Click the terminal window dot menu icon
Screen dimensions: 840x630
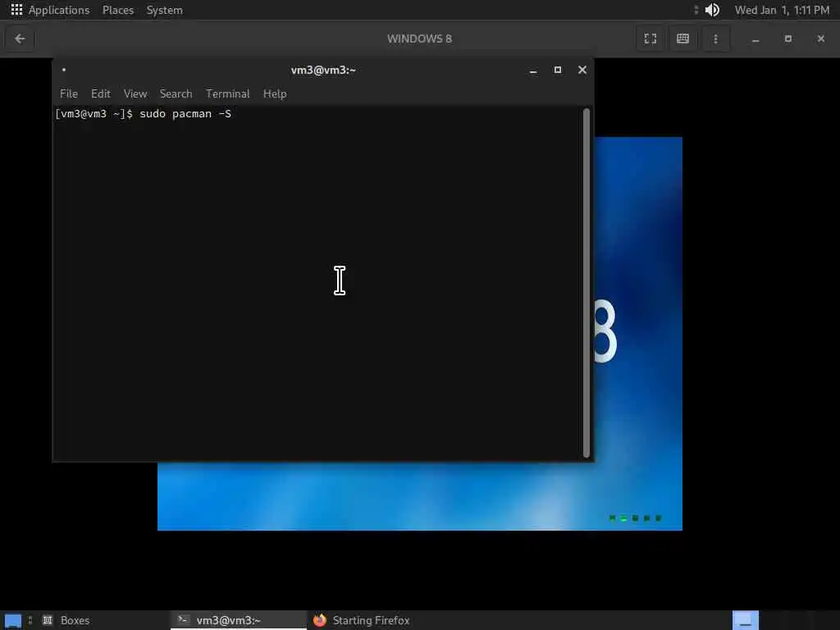[64, 70]
